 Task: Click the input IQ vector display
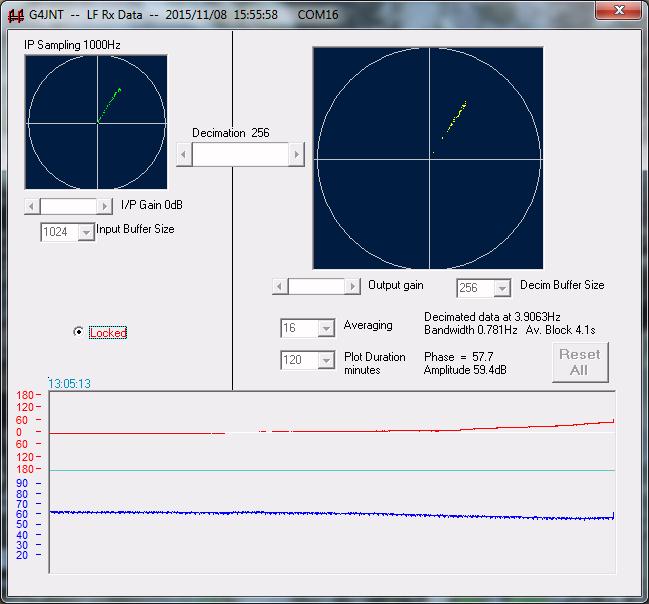(96, 122)
